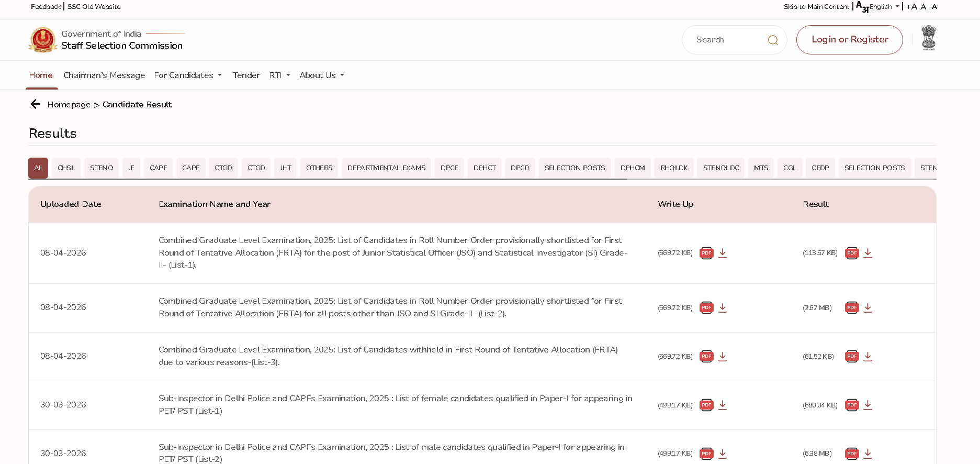Open the SSC Old Website link

(x=94, y=7)
